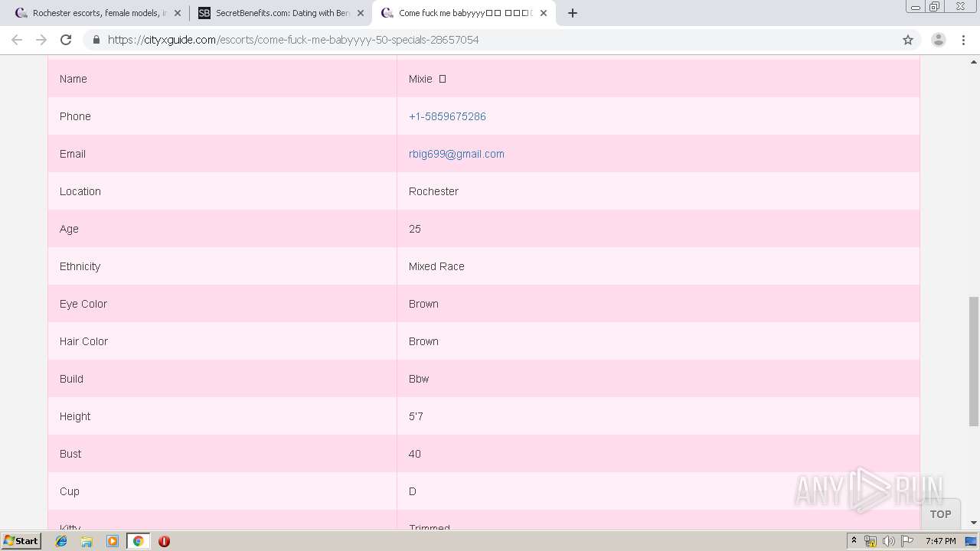
Task: Select the Chrome taskbar icon
Action: pos(138,541)
